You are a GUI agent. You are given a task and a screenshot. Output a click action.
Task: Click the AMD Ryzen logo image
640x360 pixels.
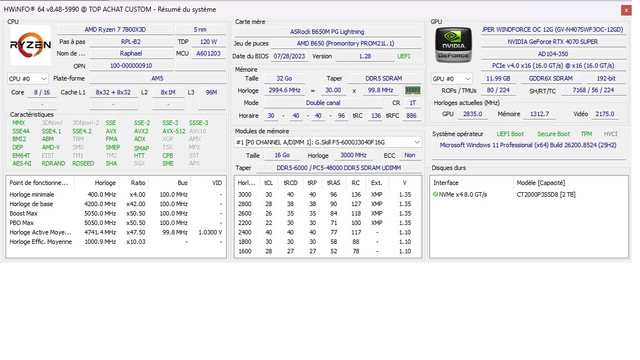click(x=30, y=45)
